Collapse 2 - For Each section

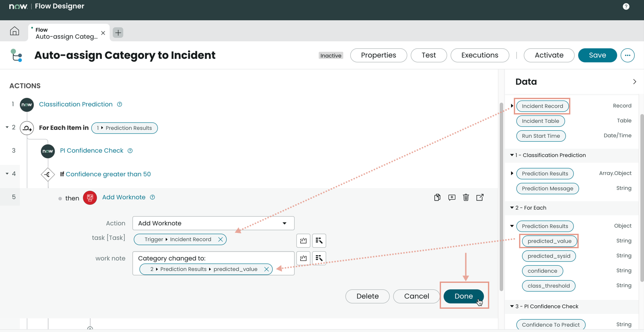[512, 208]
